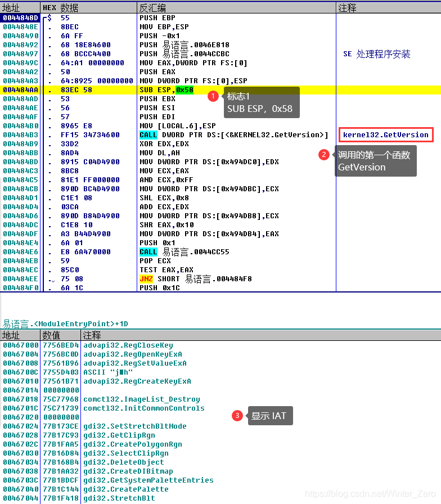441x504 pixels.
Task: Select MOV DWORD PTR DS:[0x494DC0],EDX line
Action: (209, 162)
